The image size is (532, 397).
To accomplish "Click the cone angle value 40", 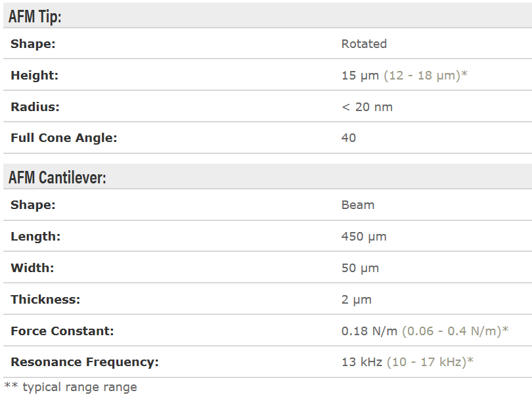I will 349,138.
